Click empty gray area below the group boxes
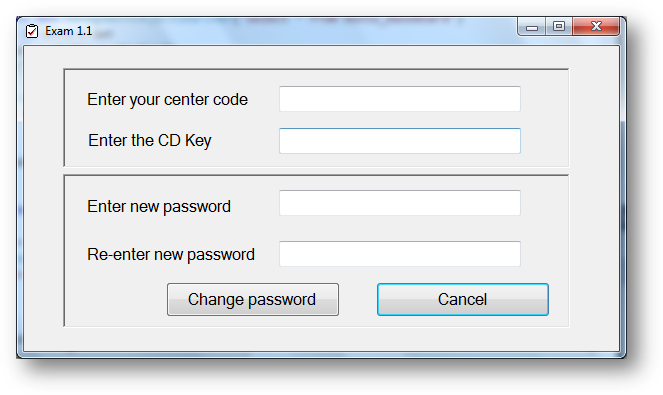 [x=321, y=339]
